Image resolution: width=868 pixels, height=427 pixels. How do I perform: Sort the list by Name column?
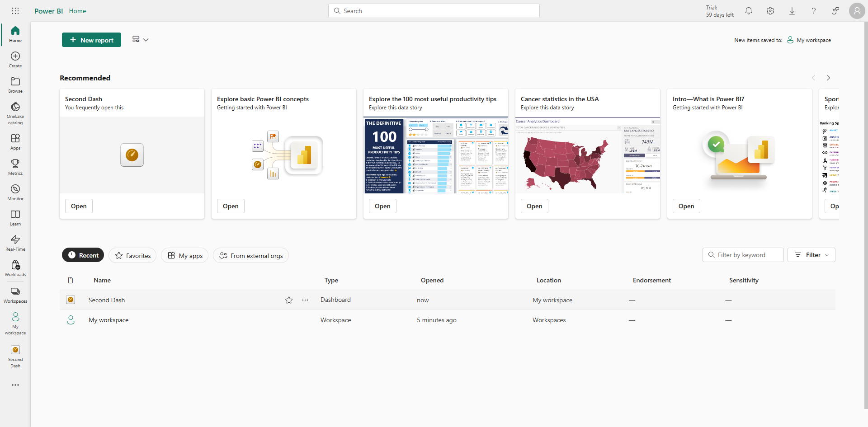click(102, 280)
